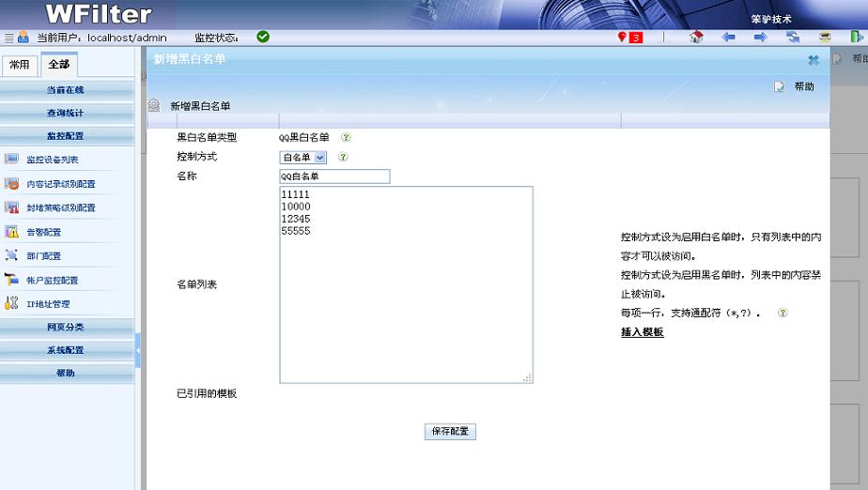This screenshot has width=868, height=490.
Task: Click the blue forward arrow icon
Action: (x=760, y=38)
